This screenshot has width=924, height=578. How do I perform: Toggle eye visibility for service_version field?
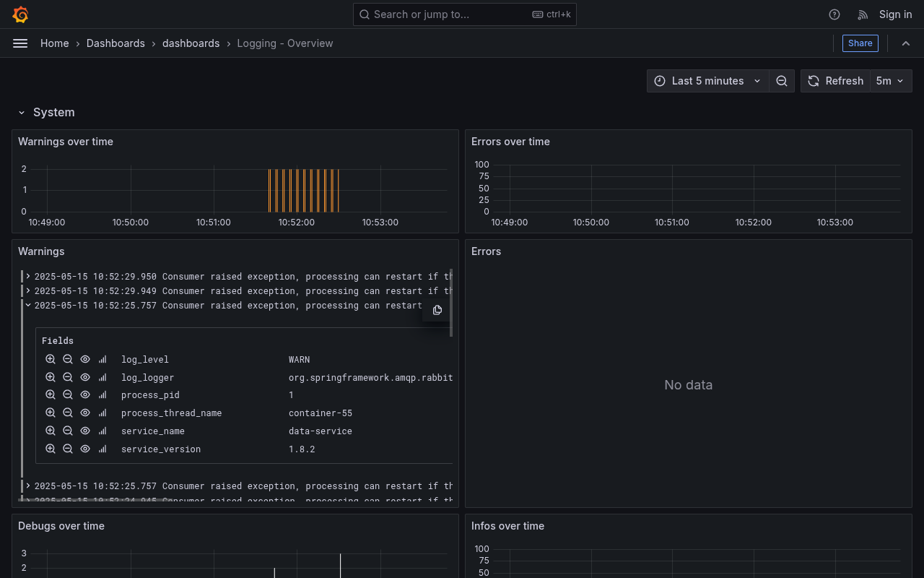(x=85, y=449)
